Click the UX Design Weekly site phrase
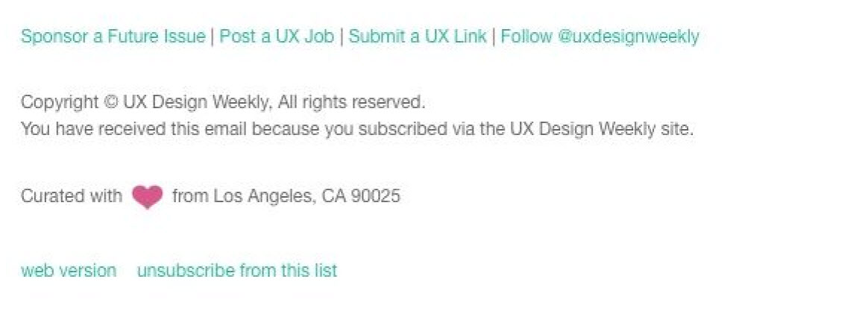The width and height of the screenshot is (868, 329). coord(601,129)
